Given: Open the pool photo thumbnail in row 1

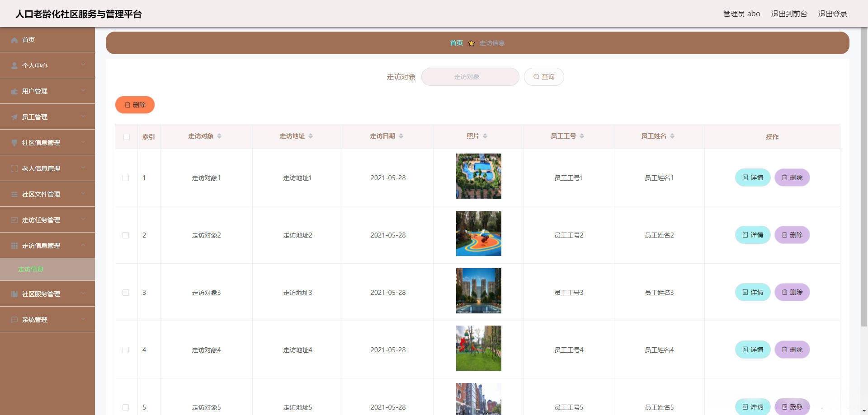Looking at the screenshot, I should coord(479,176).
